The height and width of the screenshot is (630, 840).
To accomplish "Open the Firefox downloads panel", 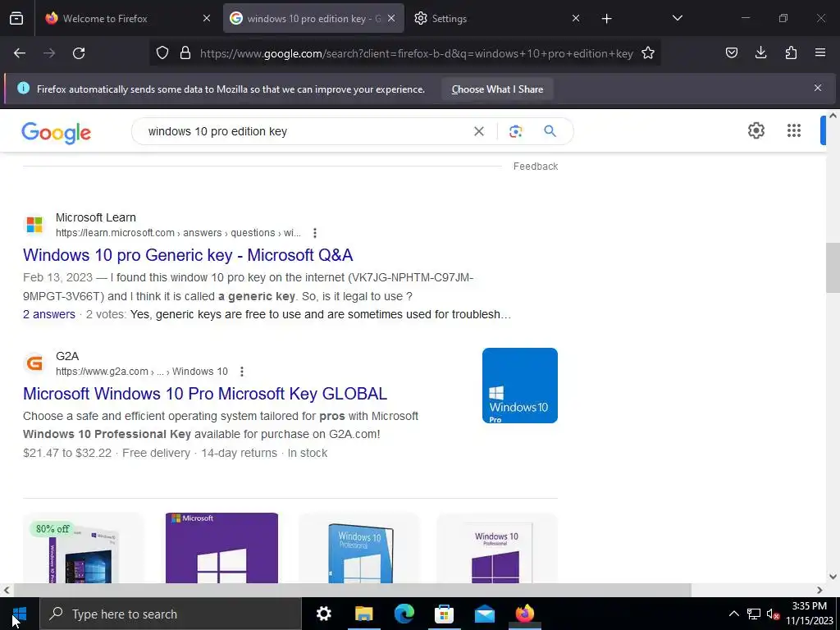I will (x=760, y=52).
